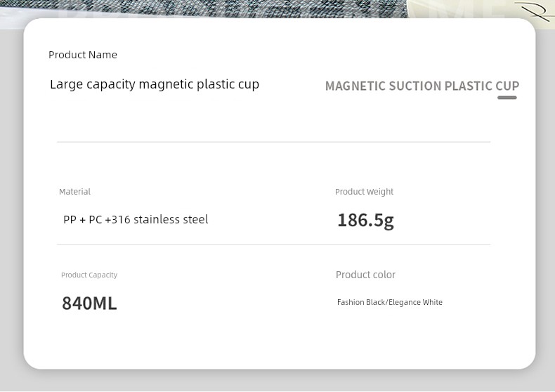
Task: Click the divider line below product name
Action: point(273,142)
